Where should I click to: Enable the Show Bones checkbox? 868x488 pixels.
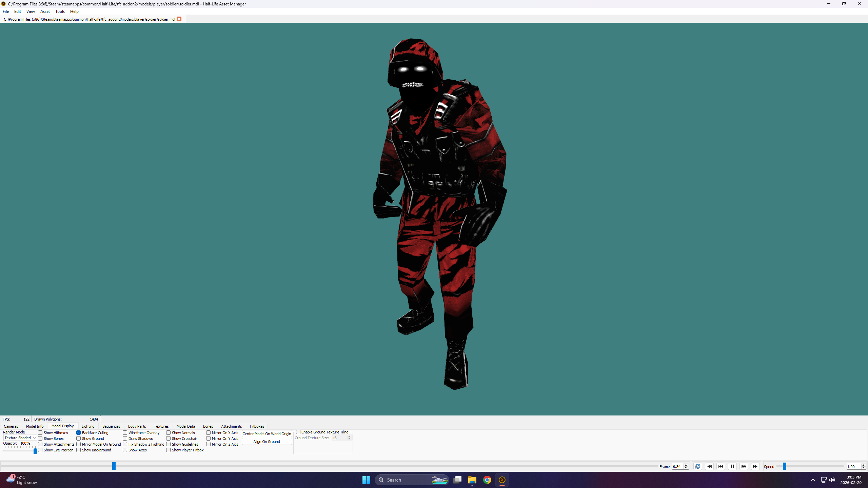(40, 439)
